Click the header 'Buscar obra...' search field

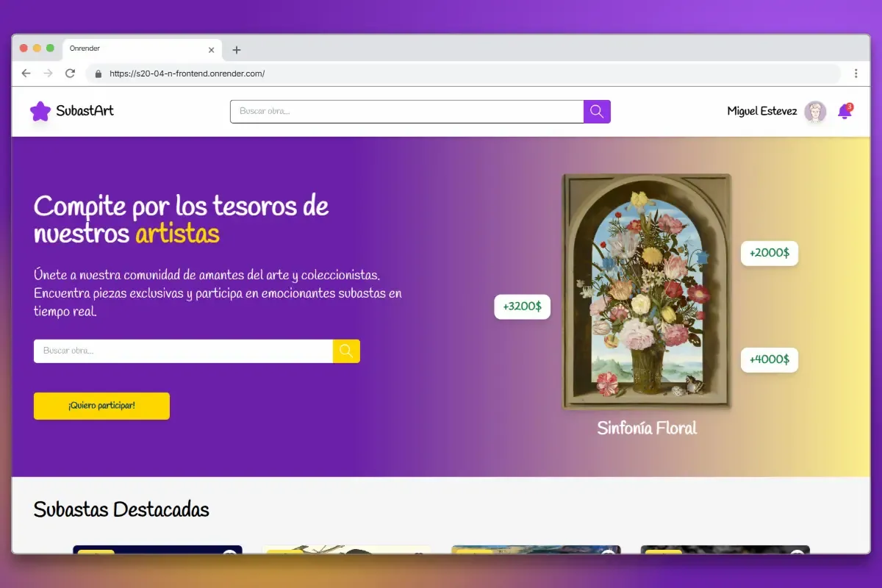click(x=407, y=112)
